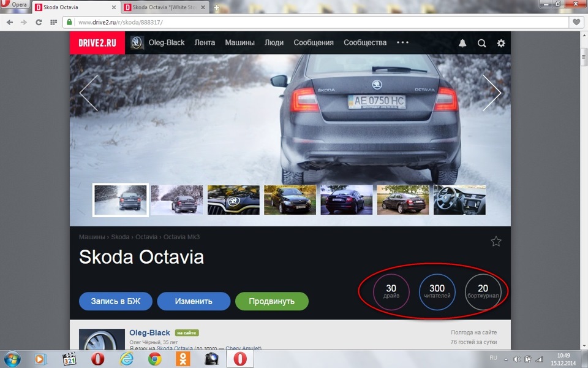Open settings gear icon in site header
588x368 pixels.
pyautogui.click(x=501, y=43)
